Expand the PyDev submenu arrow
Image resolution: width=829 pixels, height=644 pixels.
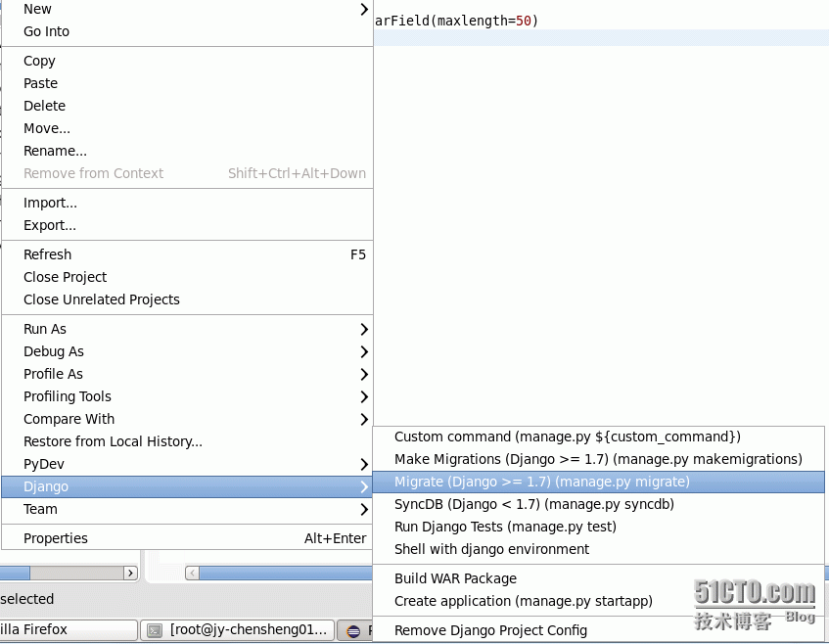(364, 464)
